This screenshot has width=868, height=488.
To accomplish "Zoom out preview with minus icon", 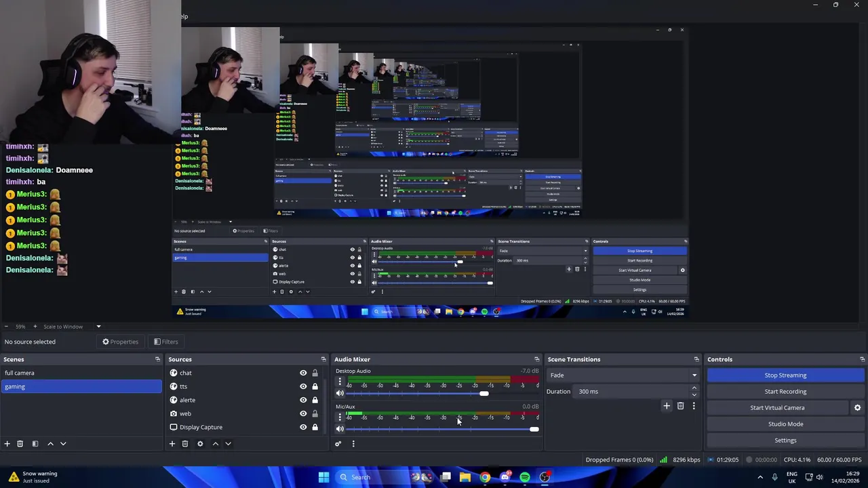I will pos(6,327).
